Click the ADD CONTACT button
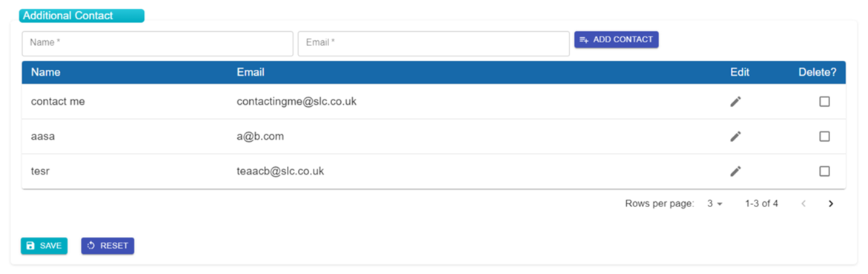Screen dimensions: 868x274 (616, 39)
